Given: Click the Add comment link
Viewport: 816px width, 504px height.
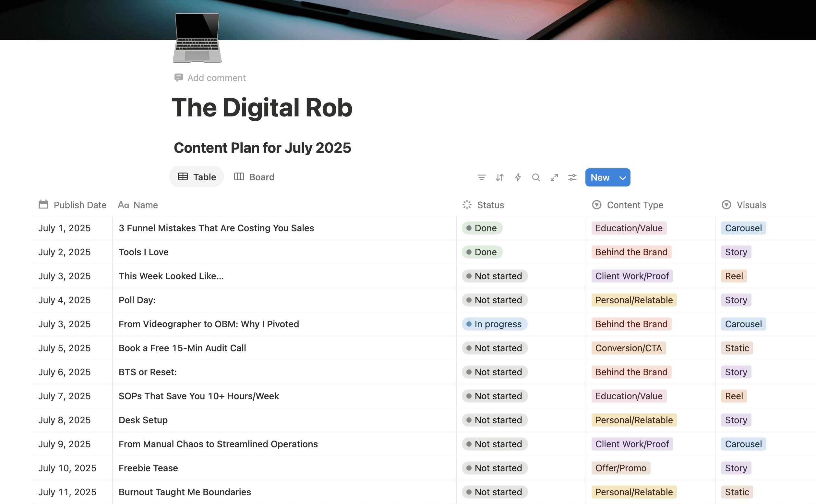Looking at the screenshot, I should pyautogui.click(x=216, y=78).
